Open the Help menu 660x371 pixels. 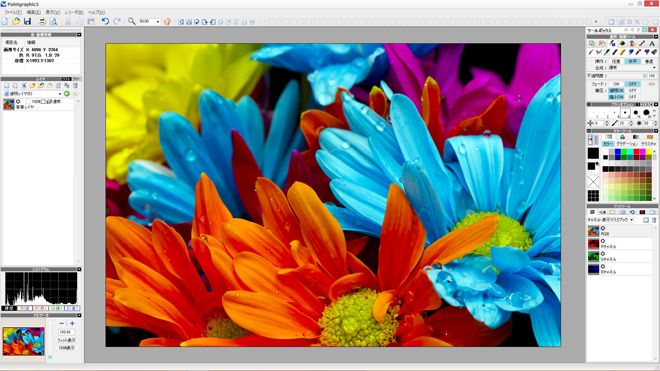pos(96,12)
